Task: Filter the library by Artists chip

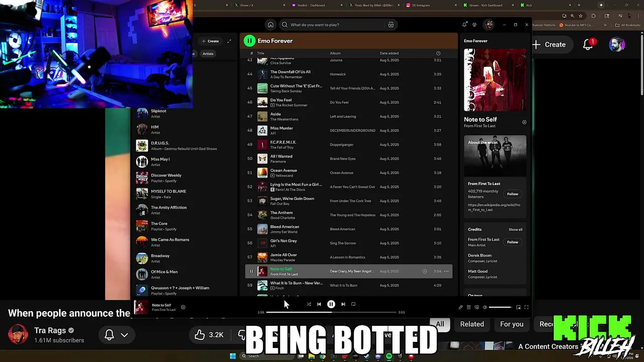Action: point(208,54)
